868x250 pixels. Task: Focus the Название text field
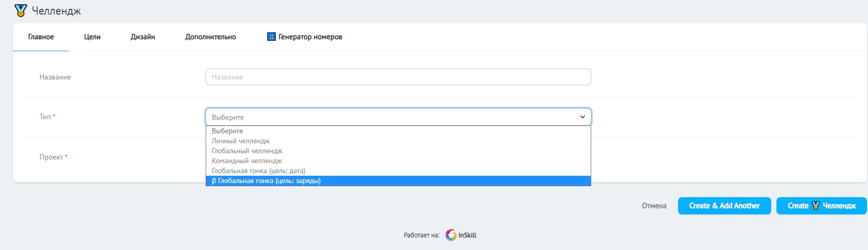pos(398,77)
